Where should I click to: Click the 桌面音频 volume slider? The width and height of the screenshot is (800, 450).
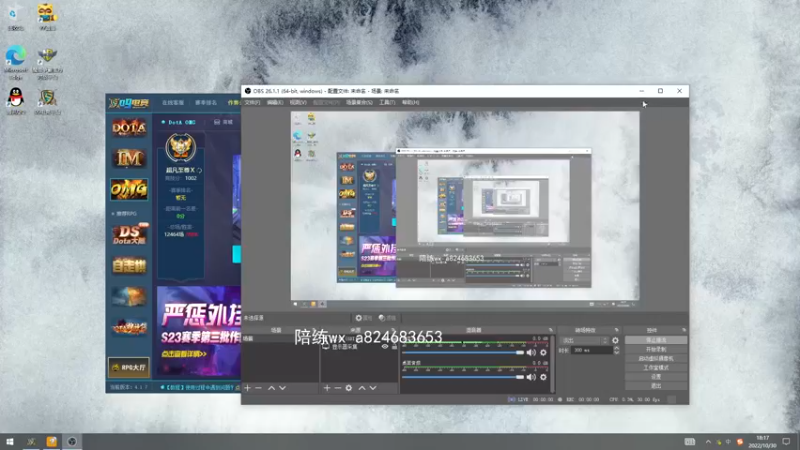click(x=463, y=377)
